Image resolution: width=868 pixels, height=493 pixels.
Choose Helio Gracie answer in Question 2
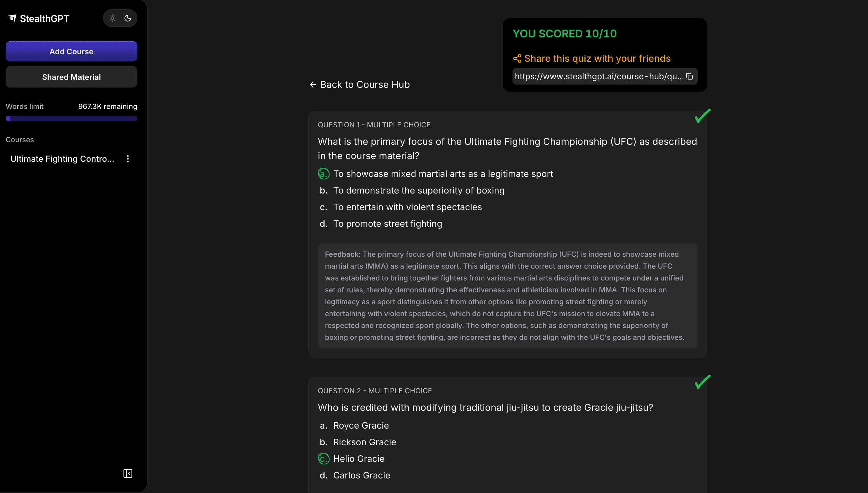(358, 459)
